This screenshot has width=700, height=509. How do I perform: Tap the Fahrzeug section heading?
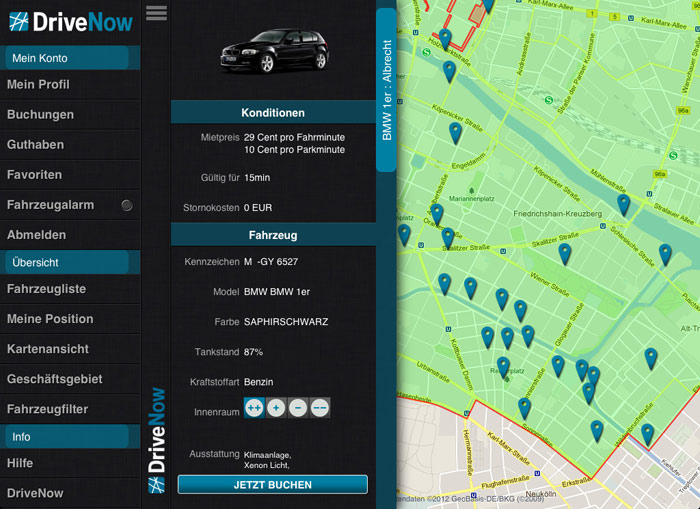[273, 235]
